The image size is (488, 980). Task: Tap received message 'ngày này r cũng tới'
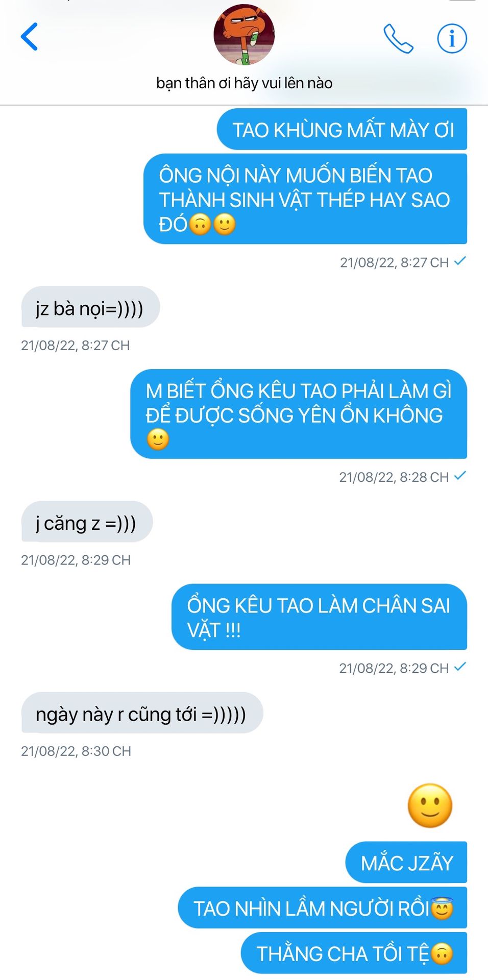tap(142, 713)
